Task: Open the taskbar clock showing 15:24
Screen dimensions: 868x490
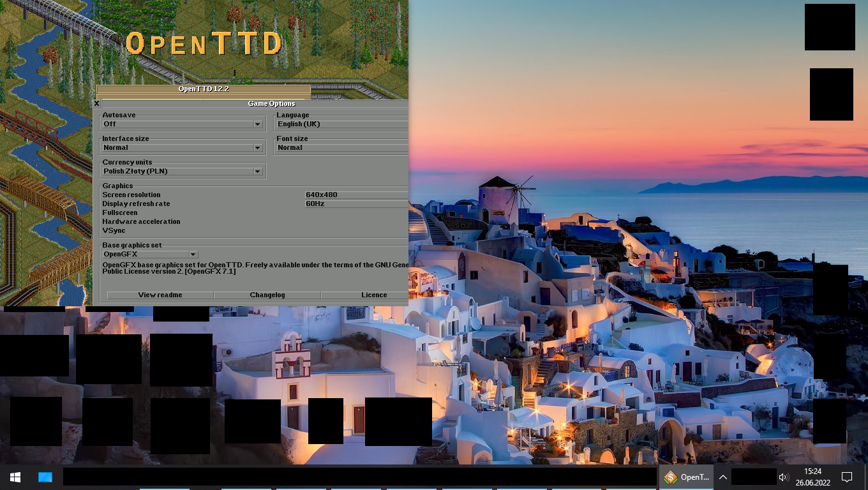Action: click(812, 477)
